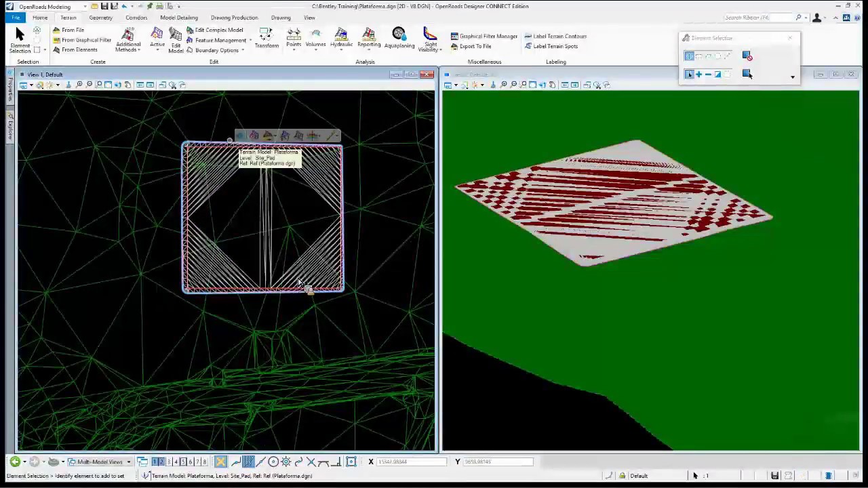Viewport: 868px width, 488px height.
Task: Click From Graphical Filter
Action: (x=81, y=40)
